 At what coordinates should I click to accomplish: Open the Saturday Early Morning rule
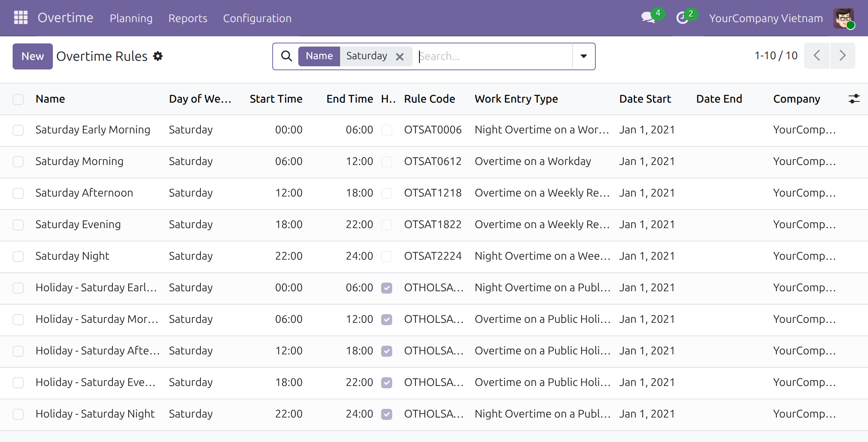(93, 130)
